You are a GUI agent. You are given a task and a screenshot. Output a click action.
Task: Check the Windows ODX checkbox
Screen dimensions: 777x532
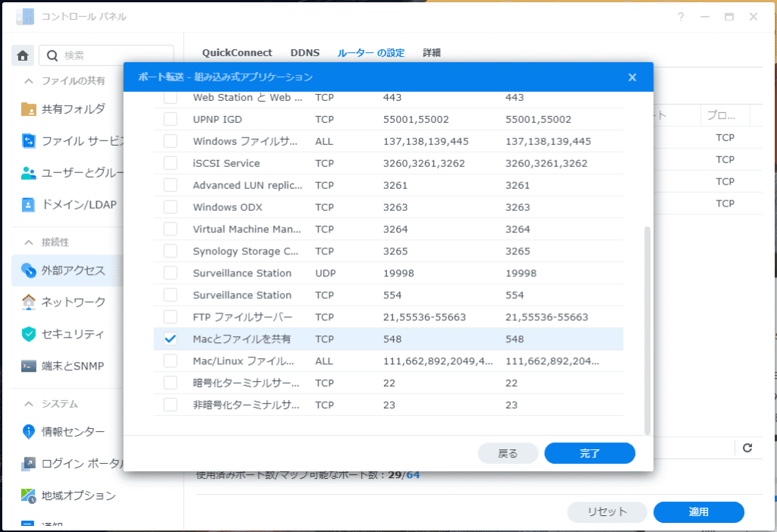pyautogui.click(x=171, y=207)
